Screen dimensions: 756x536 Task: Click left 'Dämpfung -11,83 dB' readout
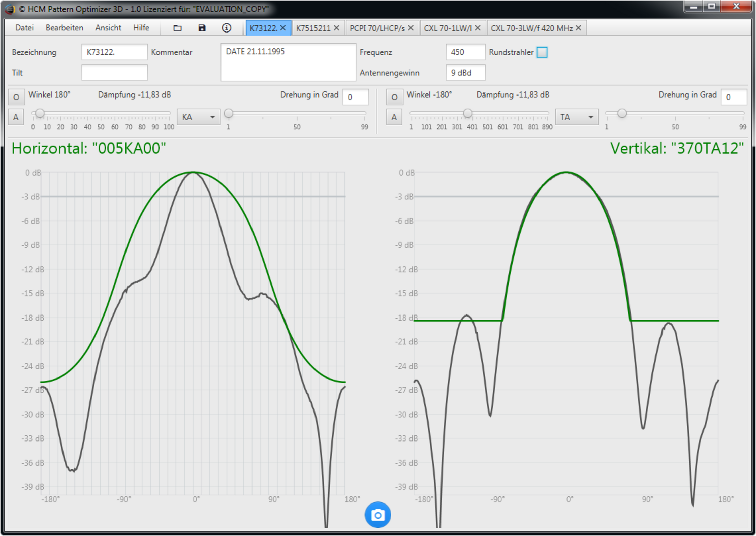(134, 95)
